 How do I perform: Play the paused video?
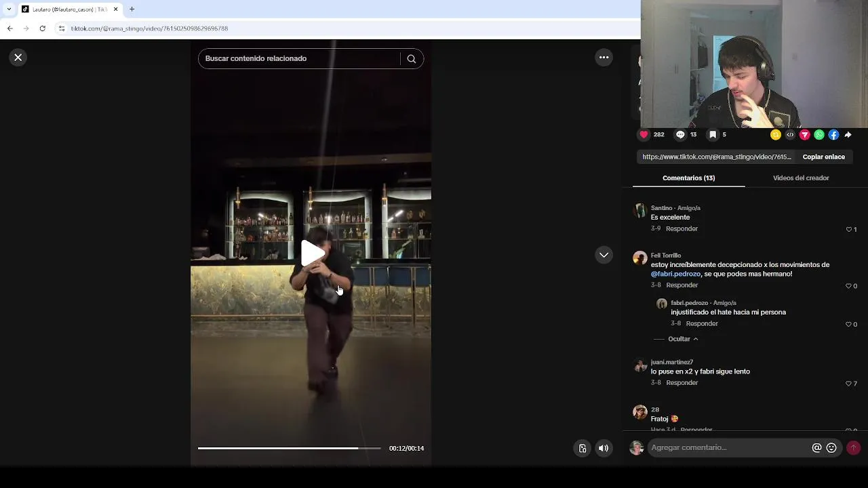[x=312, y=253]
